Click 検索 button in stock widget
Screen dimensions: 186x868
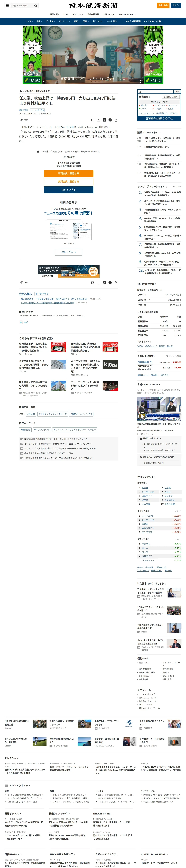tap(177, 92)
